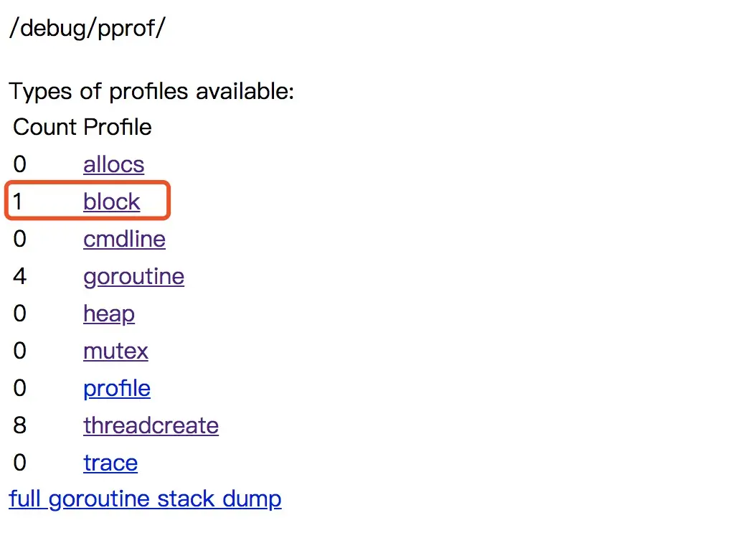
Task: Click the Profile column header
Action: (x=118, y=128)
